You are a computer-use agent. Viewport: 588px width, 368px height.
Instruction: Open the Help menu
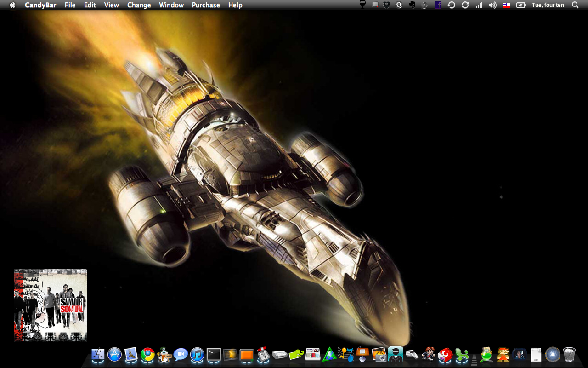tap(235, 5)
